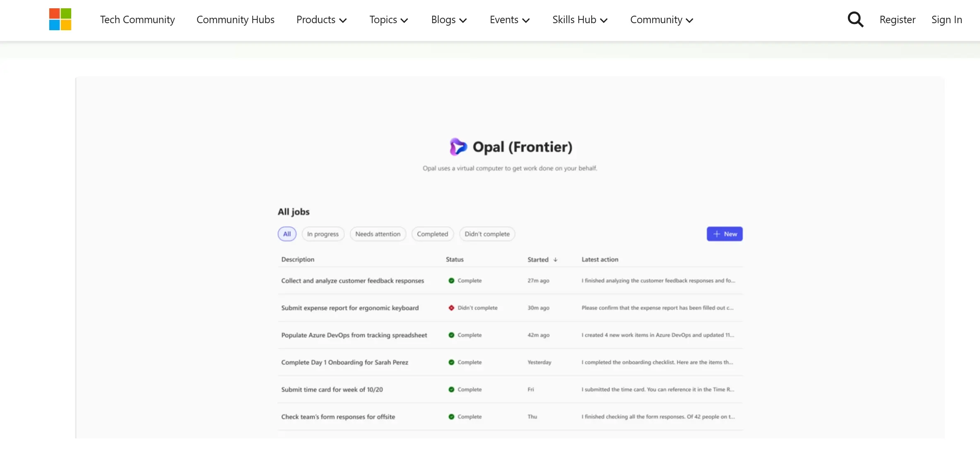Open 'Populate Azure DevOps from tracking spreadsheet' job
This screenshot has height=462, width=980.
pyautogui.click(x=354, y=335)
